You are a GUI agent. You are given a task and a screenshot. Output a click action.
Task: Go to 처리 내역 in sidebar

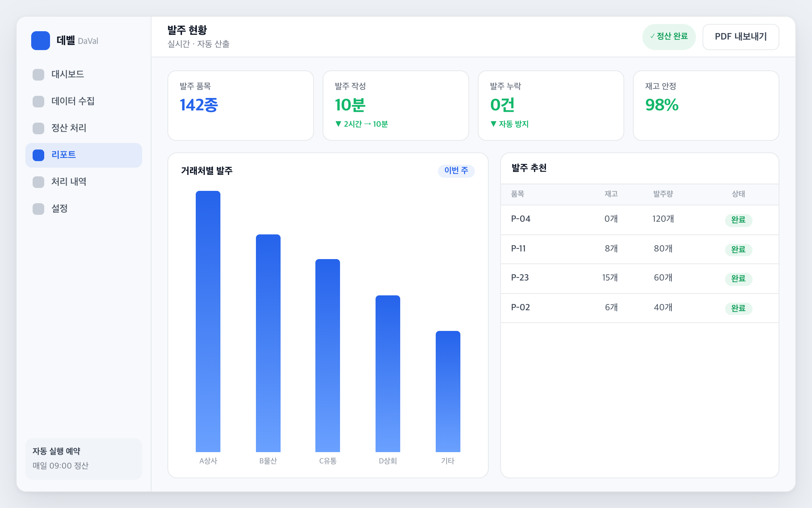(84, 182)
